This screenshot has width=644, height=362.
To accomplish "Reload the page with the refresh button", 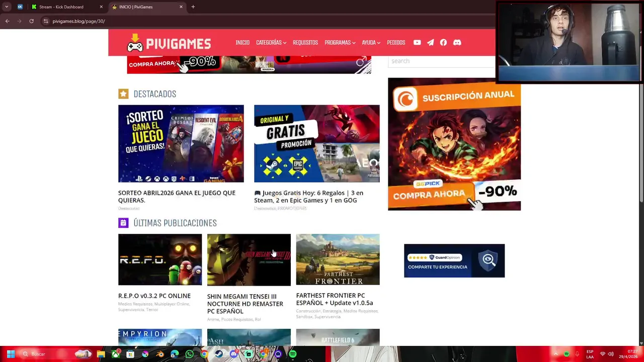I will [31, 21].
